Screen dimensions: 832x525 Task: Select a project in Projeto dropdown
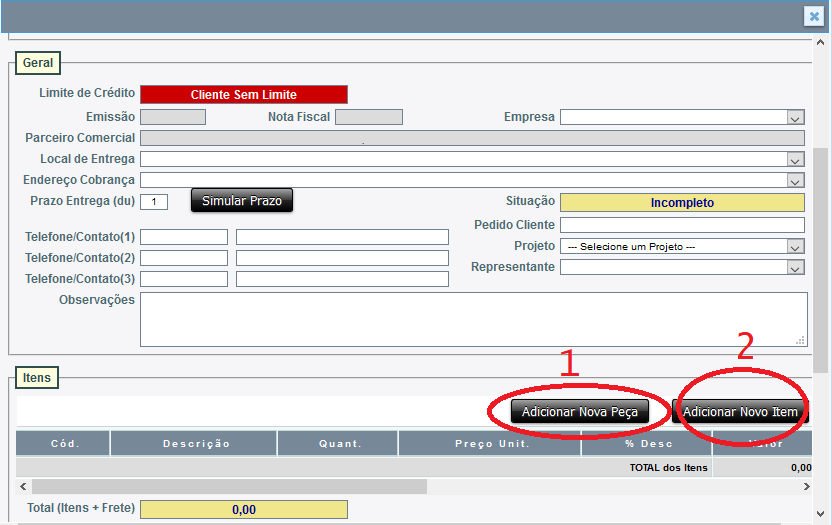pyautogui.click(x=682, y=246)
